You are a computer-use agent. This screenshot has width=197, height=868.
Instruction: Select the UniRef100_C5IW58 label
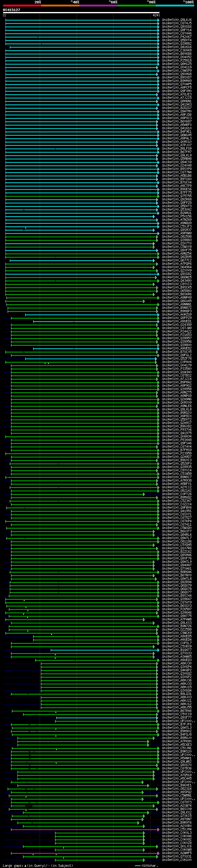point(177,474)
